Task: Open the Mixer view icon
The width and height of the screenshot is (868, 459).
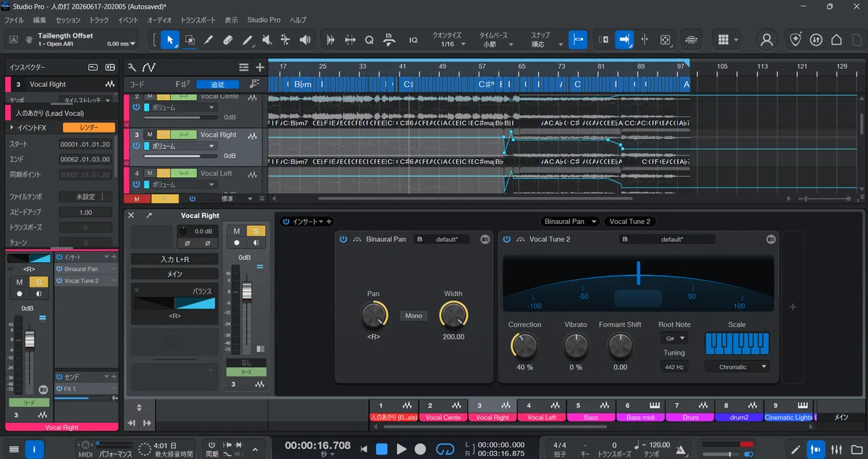Action: click(836, 449)
